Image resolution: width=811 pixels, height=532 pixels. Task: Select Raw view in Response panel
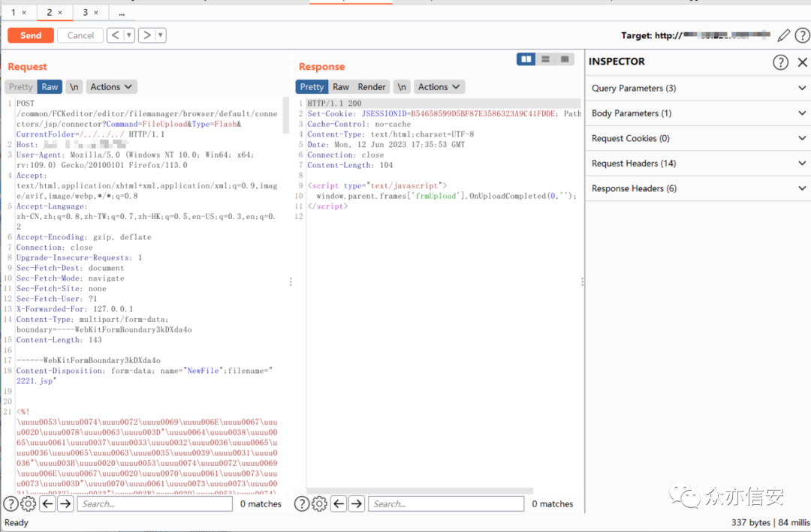pyautogui.click(x=341, y=87)
